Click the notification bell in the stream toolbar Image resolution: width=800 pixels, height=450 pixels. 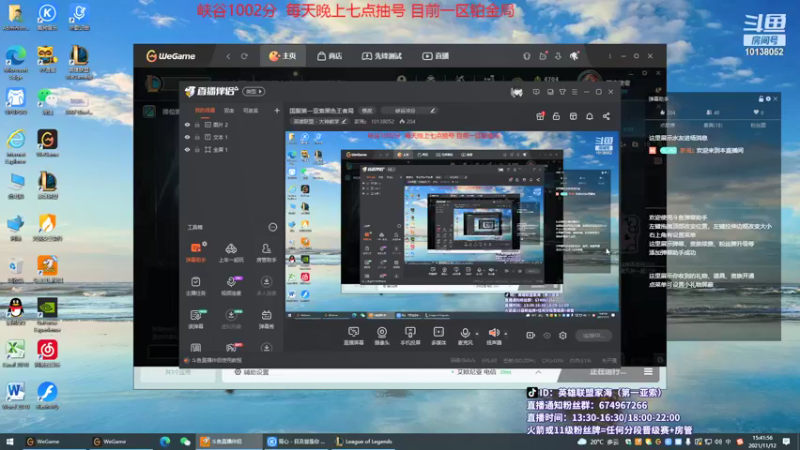coord(589,116)
